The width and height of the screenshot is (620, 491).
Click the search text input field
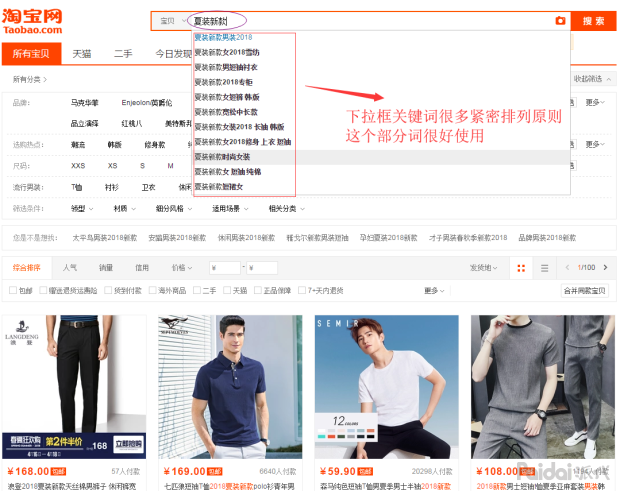372,21
